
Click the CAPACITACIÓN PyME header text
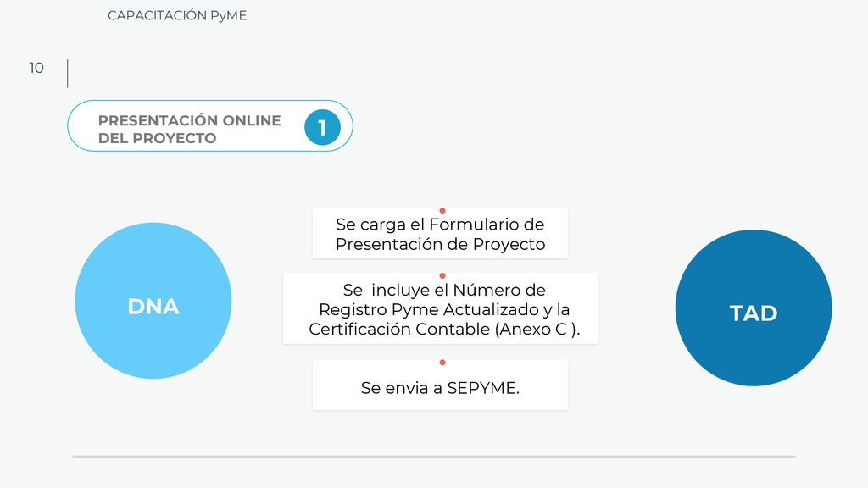(177, 15)
